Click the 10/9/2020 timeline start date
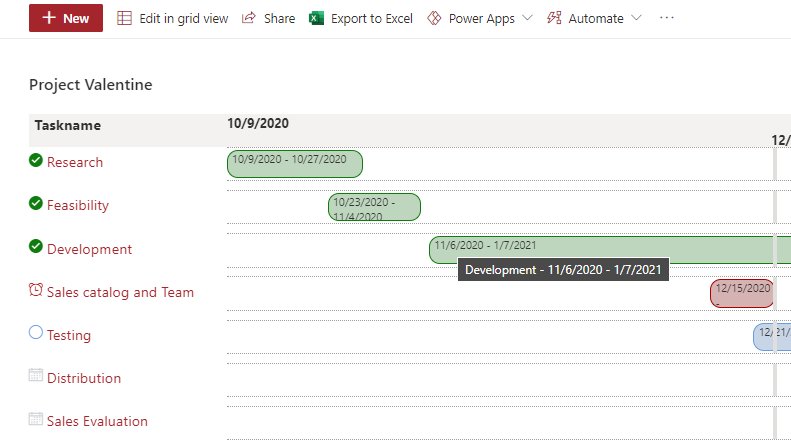Image resolution: width=791 pixels, height=445 pixels. (258, 124)
